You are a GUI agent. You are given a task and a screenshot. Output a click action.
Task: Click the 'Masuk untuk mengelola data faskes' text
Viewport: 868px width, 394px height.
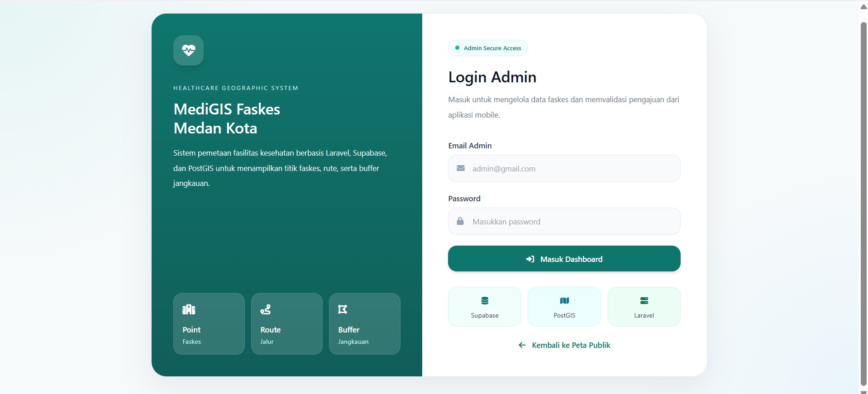click(x=563, y=107)
